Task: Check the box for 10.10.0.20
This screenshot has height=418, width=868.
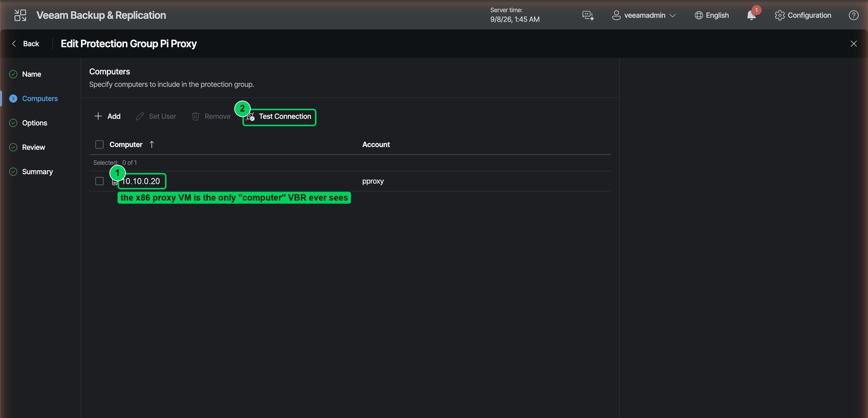Action: [99, 181]
